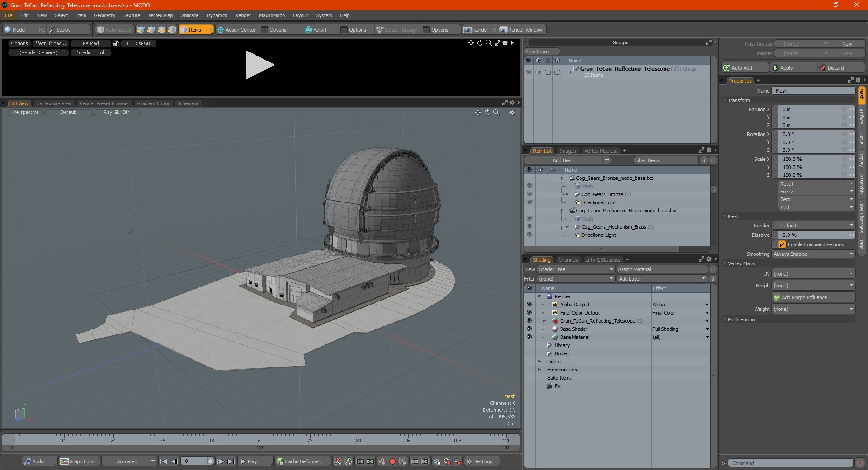Click the Assign Material button
868x470 pixels.
tap(662, 269)
